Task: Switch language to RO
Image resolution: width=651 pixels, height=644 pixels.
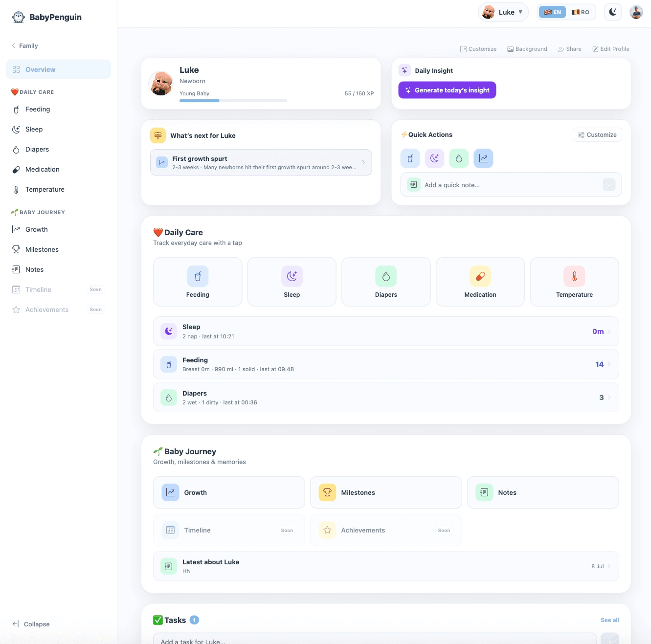Action: [x=581, y=12]
